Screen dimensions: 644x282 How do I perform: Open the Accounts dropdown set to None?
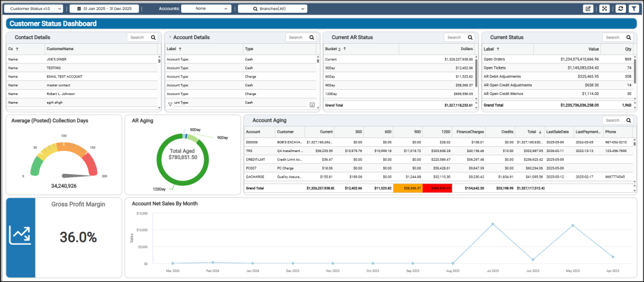pos(206,9)
